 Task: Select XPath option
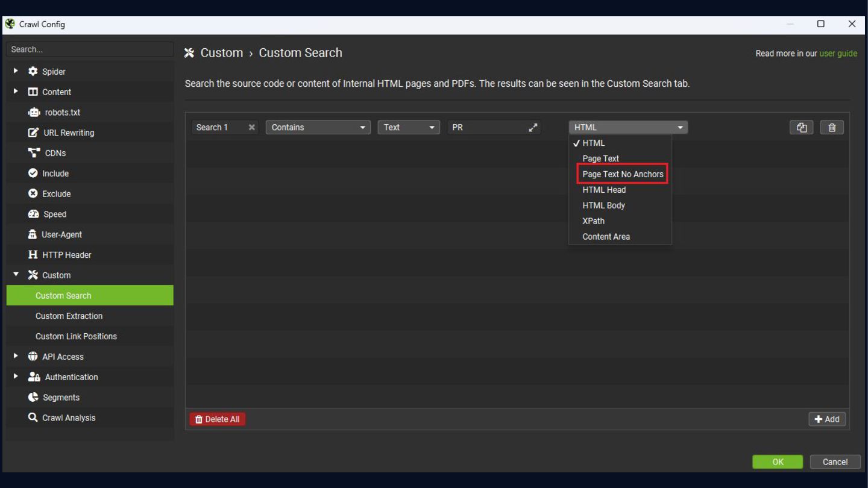pos(620,221)
